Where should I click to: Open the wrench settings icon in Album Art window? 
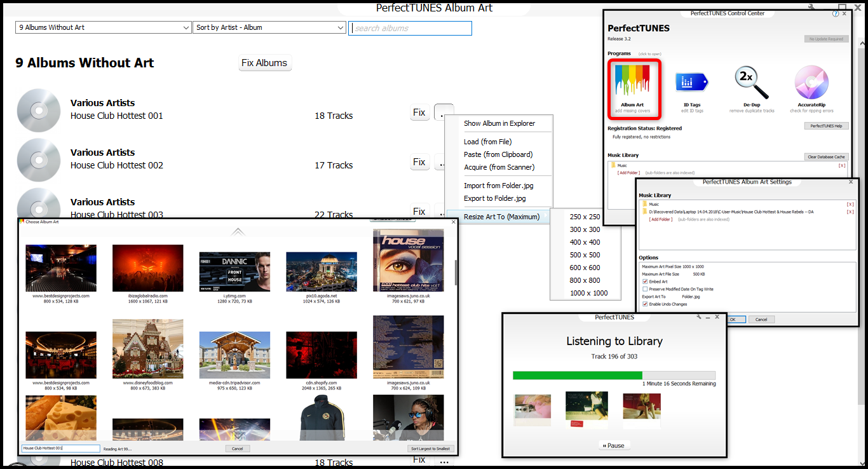coord(812,7)
